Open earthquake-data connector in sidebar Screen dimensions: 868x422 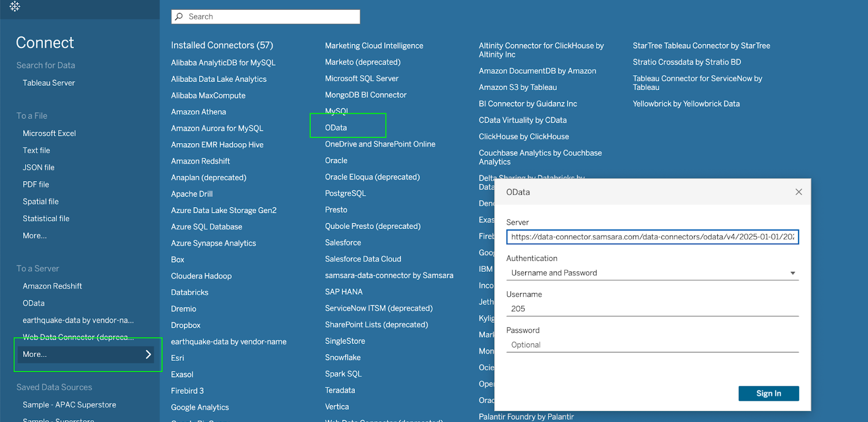click(x=78, y=320)
